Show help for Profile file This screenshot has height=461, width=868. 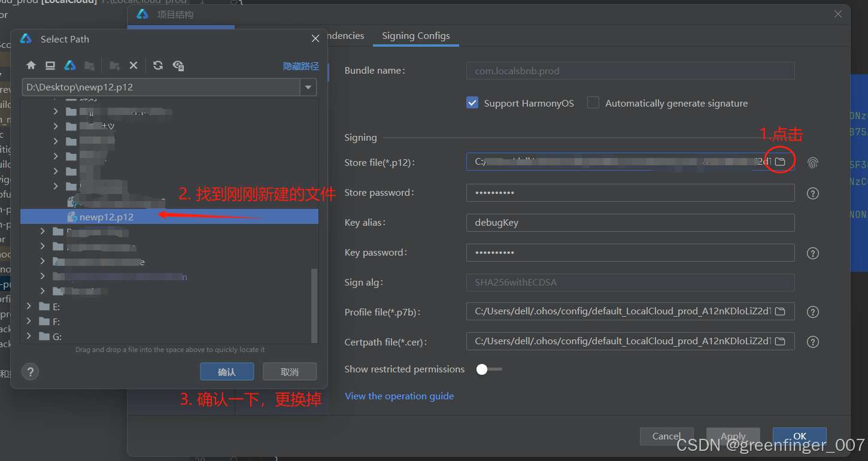point(812,312)
